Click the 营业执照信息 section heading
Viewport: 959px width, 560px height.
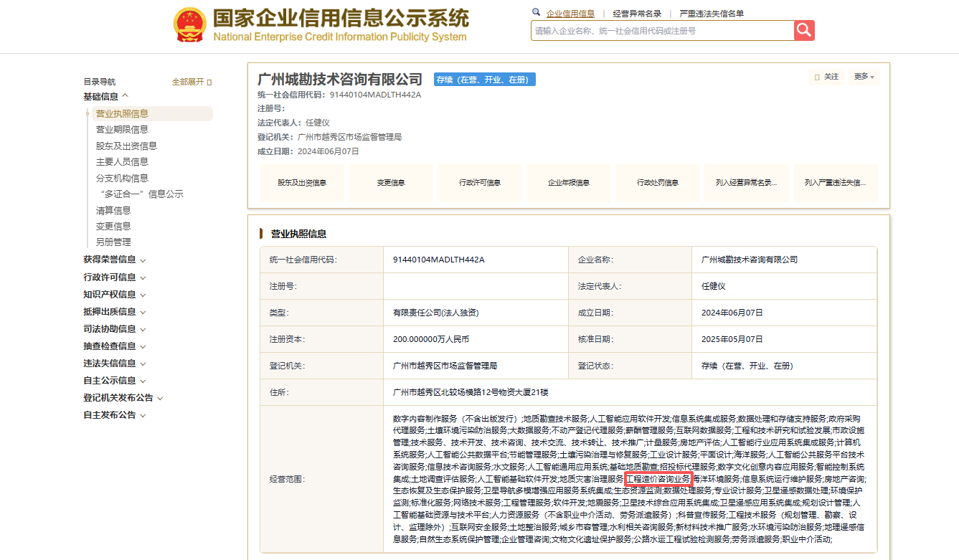[x=298, y=234]
